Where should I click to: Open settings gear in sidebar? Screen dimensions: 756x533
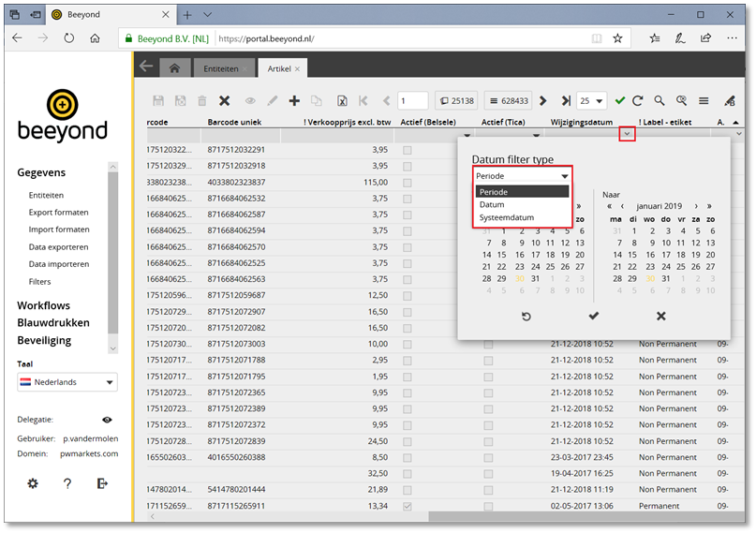pos(33,483)
